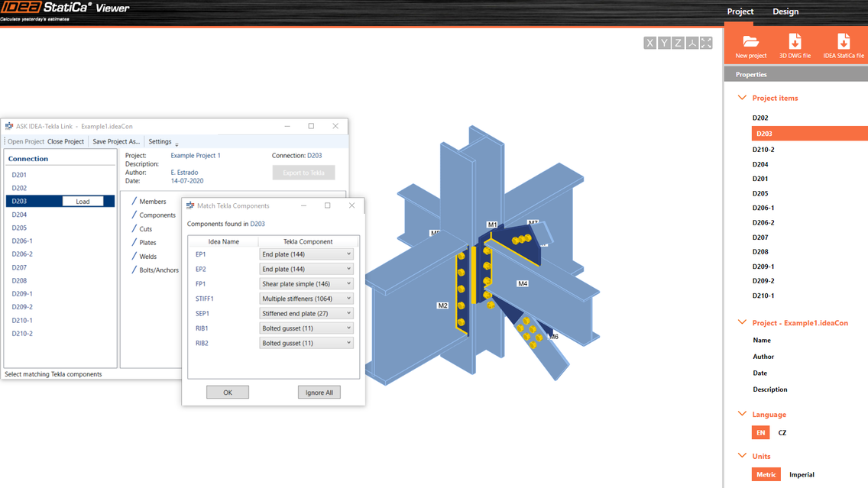Open EP1 Tekla component dropdown

pos(306,254)
